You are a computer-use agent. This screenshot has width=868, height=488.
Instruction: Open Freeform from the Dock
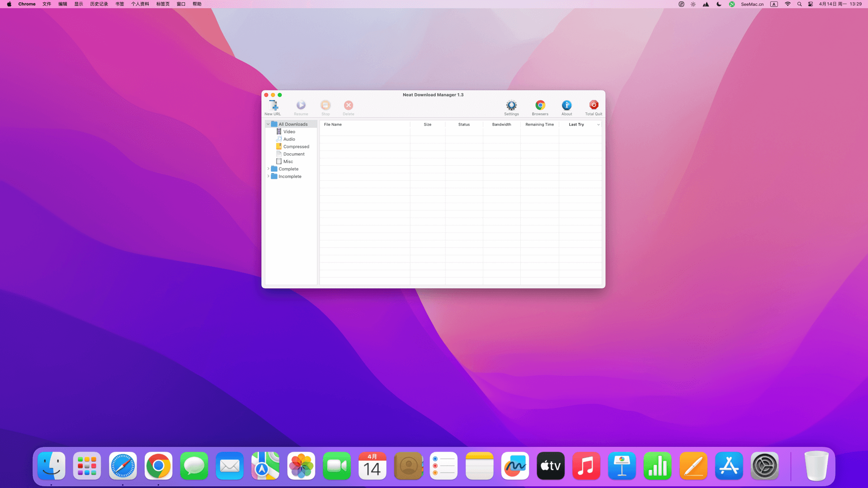coord(515,466)
